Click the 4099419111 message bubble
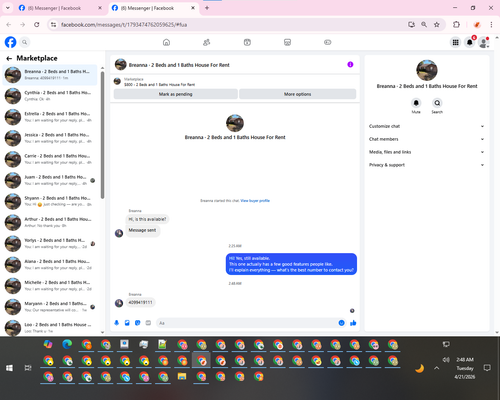500x400 pixels. click(x=140, y=302)
